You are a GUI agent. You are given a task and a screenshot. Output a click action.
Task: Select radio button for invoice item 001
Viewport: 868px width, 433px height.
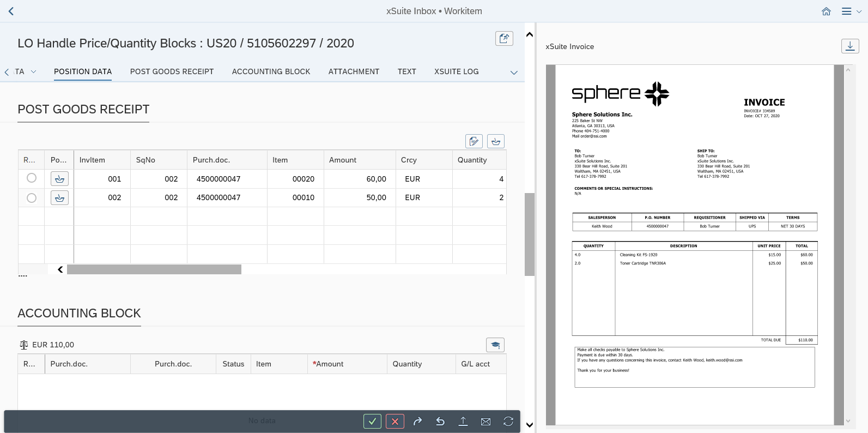pyautogui.click(x=32, y=178)
